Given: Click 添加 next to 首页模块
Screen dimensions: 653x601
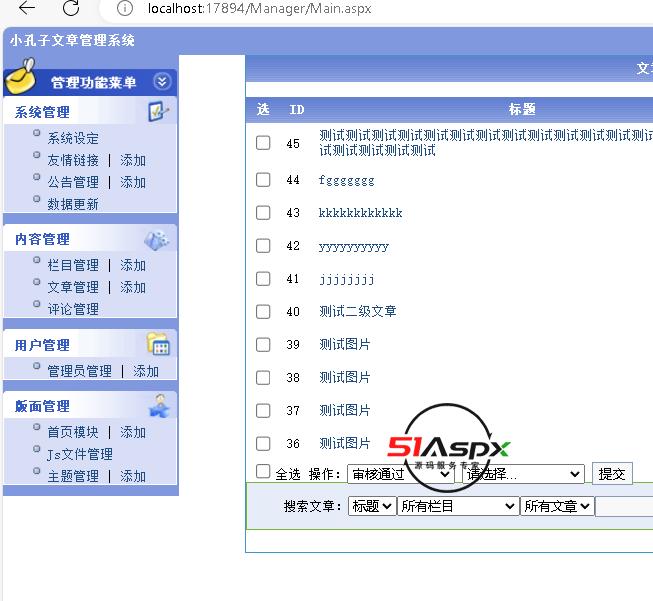Looking at the screenshot, I should (133, 432).
